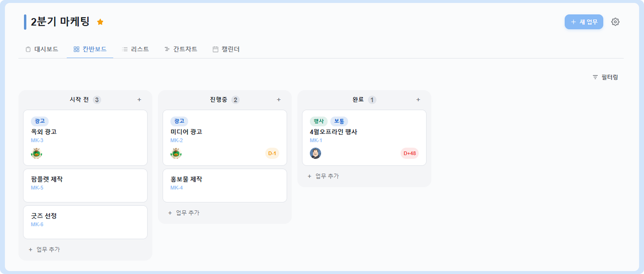Click assignee avatar on 4월오프라인 행사 card
This screenshot has height=274, width=644.
click(x=315, y=153)
